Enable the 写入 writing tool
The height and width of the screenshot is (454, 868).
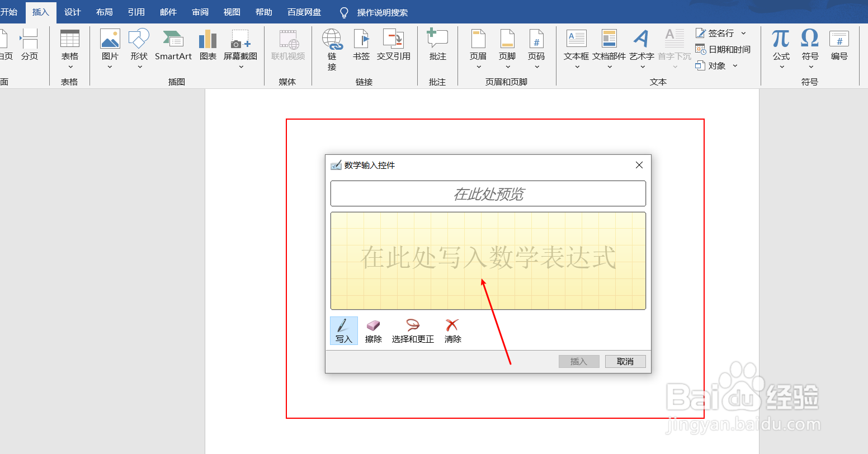click(x=343, y=330)
